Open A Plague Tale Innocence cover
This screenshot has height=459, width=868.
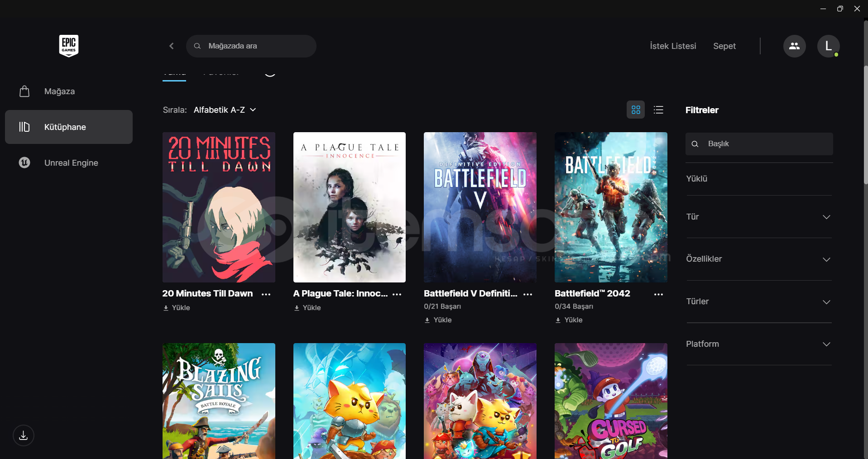350,207
